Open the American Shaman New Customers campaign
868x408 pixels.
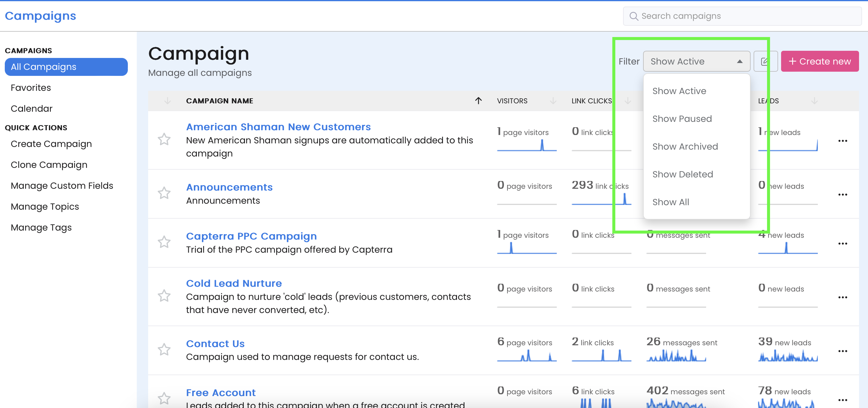coord(278,127)
